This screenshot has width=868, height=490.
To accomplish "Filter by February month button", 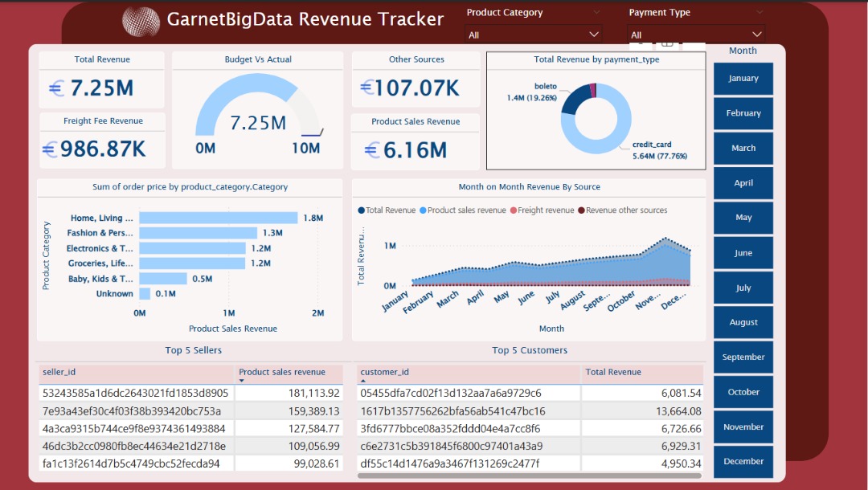I will pyautogui.click(x=743, y=113).
